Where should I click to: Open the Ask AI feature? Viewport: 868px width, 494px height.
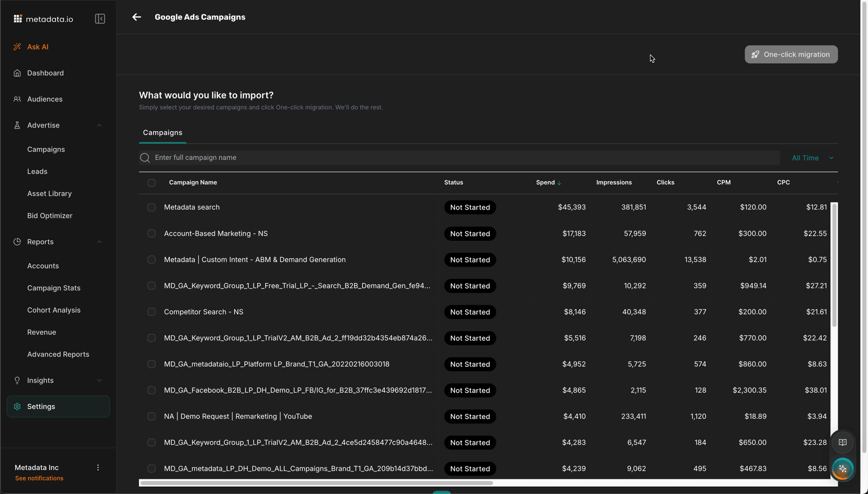(38, 46)
